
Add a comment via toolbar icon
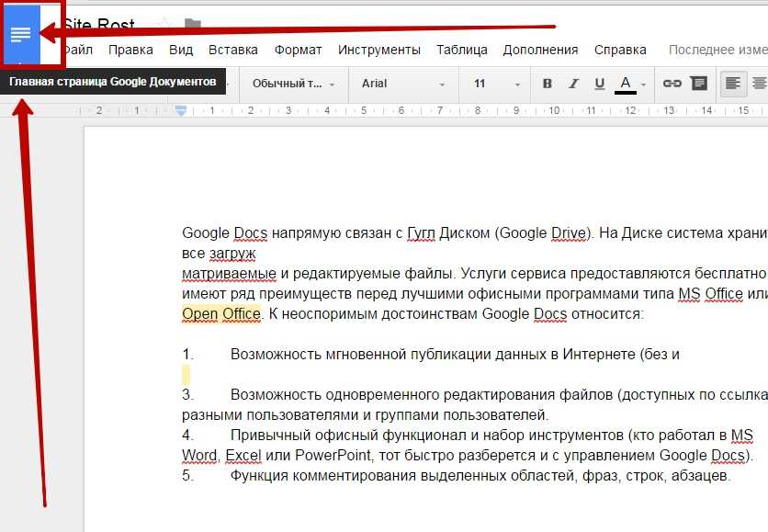pyautogui.click(x=699, y=84)
